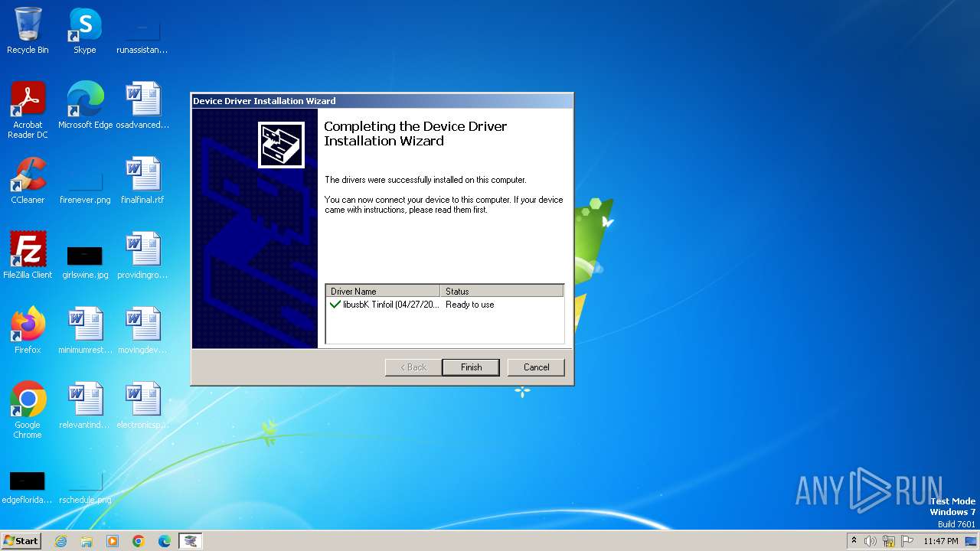Select the movingdev... Word document
Image resolution: width=980 pixels, height=551 pixels.
point(142,330)
